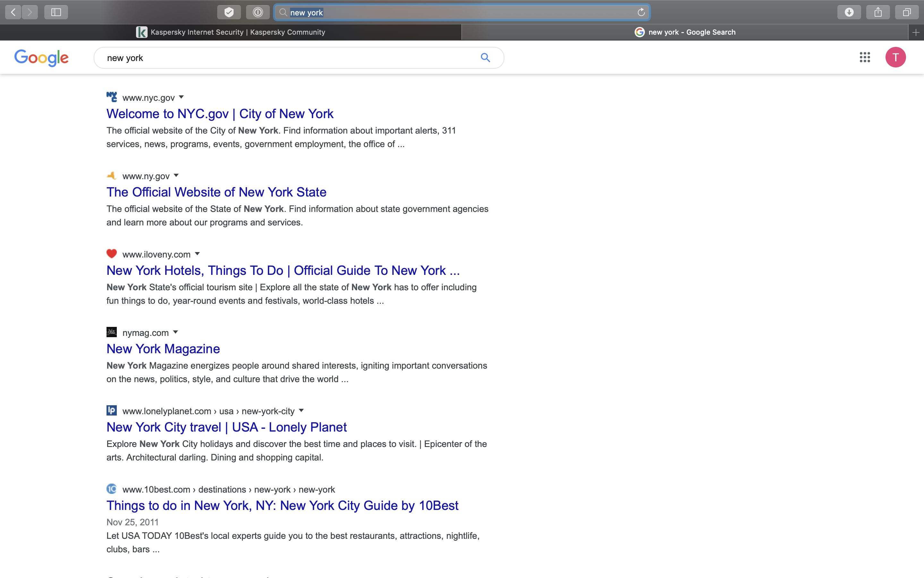Image resolution: width=924 pixels, height=578 pixels.
Task: Expand options arrow next to www.nyc.gov
Action: (181, 97)
